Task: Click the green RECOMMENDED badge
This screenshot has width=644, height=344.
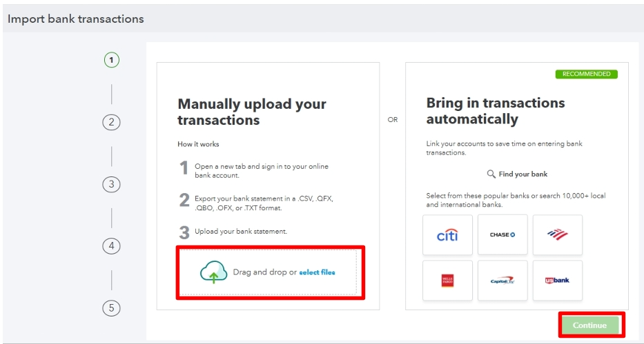Action: (586, 74)
